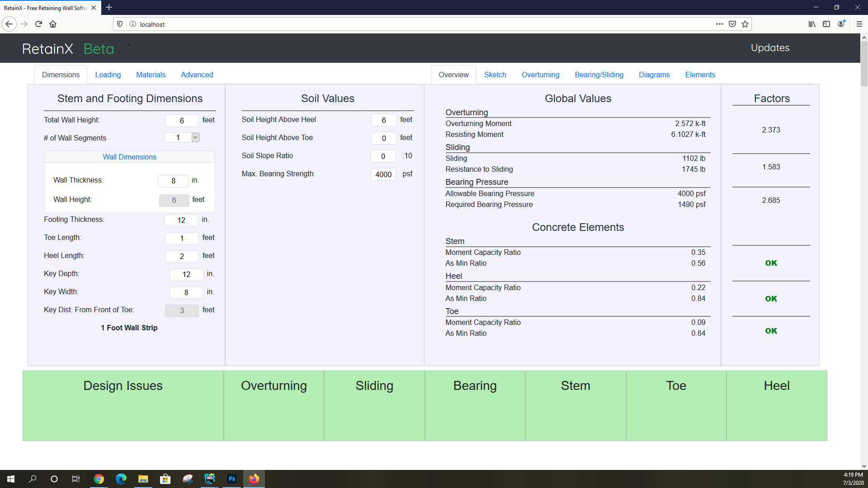Open the Firefox hamburger menu
Viewport: 868px width, 488px height.
pyautogui.click(x=859, y=24)
